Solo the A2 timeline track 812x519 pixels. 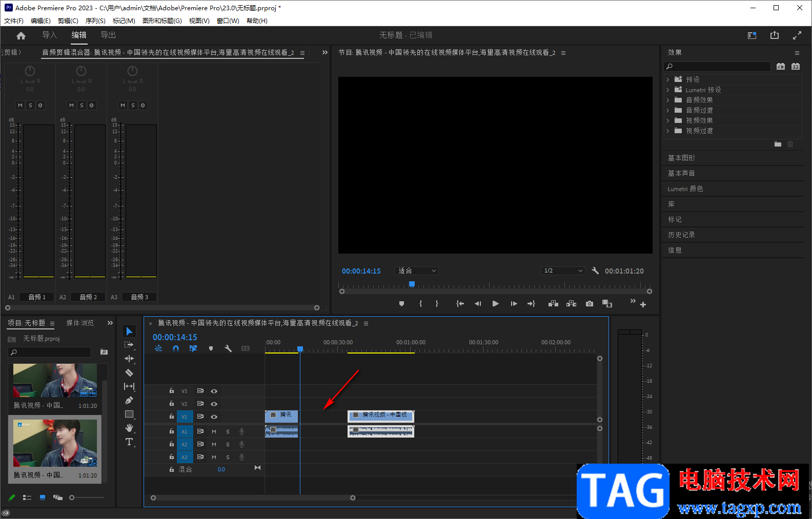pos(228,444)
